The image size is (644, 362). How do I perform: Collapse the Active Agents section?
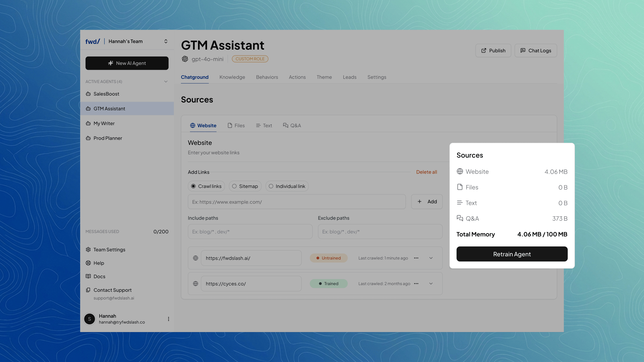[x=166, y=82]
